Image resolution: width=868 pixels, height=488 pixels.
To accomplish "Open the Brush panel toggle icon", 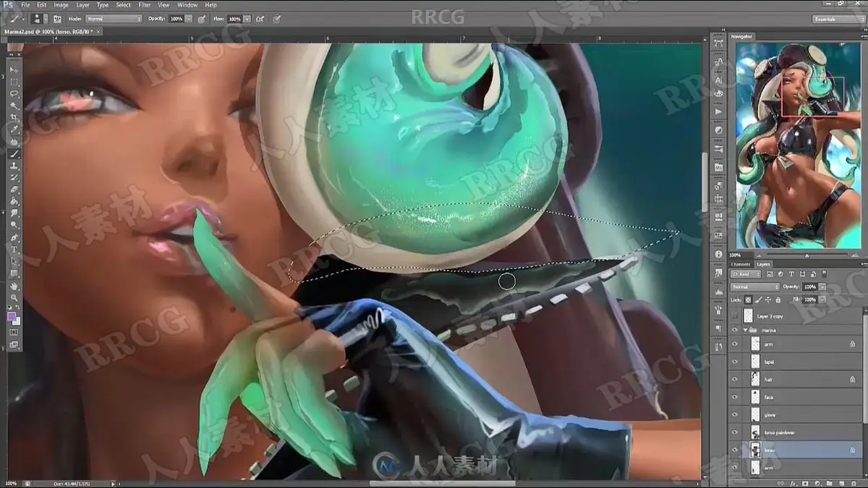I will (56, 19).
